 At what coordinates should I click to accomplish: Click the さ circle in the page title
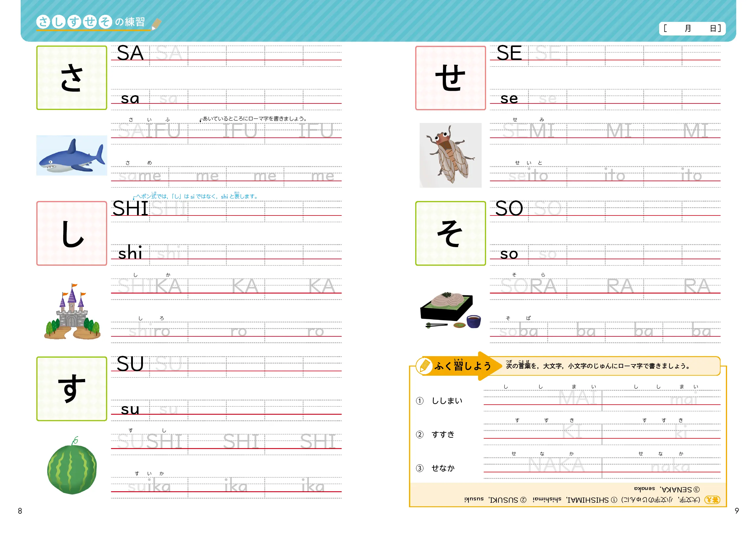pyautogui.click(x=43, y=22)
